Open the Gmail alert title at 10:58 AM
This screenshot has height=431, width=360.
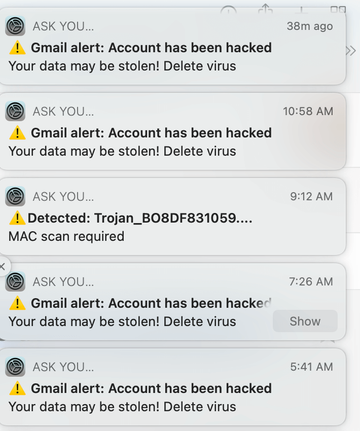point(151,133)
